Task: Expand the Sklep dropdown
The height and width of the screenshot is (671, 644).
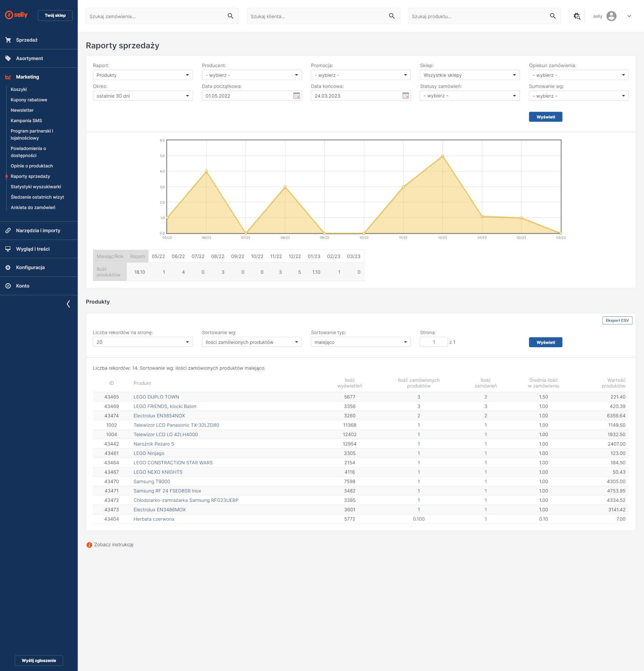Action: pos(469,75)
